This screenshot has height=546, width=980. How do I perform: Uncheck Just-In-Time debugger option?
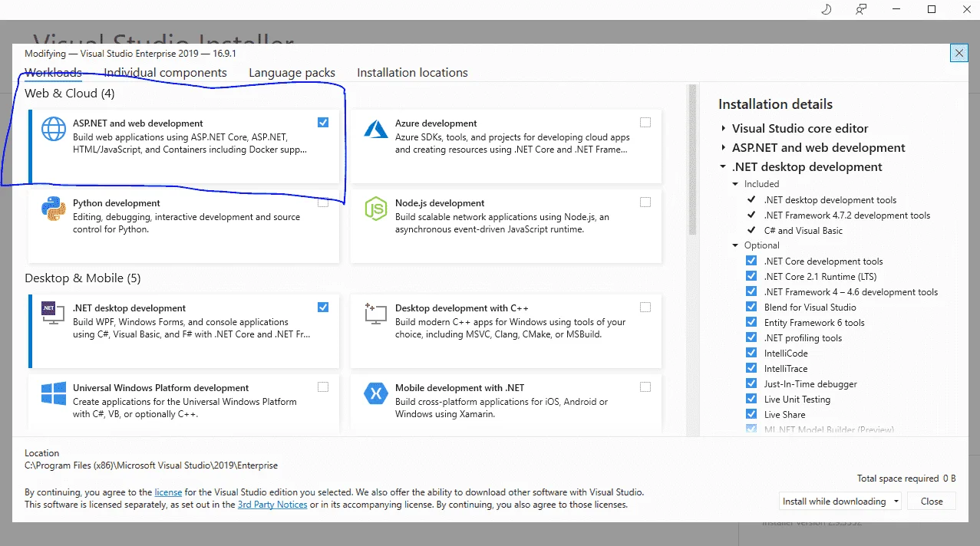[x=751, y=383]
